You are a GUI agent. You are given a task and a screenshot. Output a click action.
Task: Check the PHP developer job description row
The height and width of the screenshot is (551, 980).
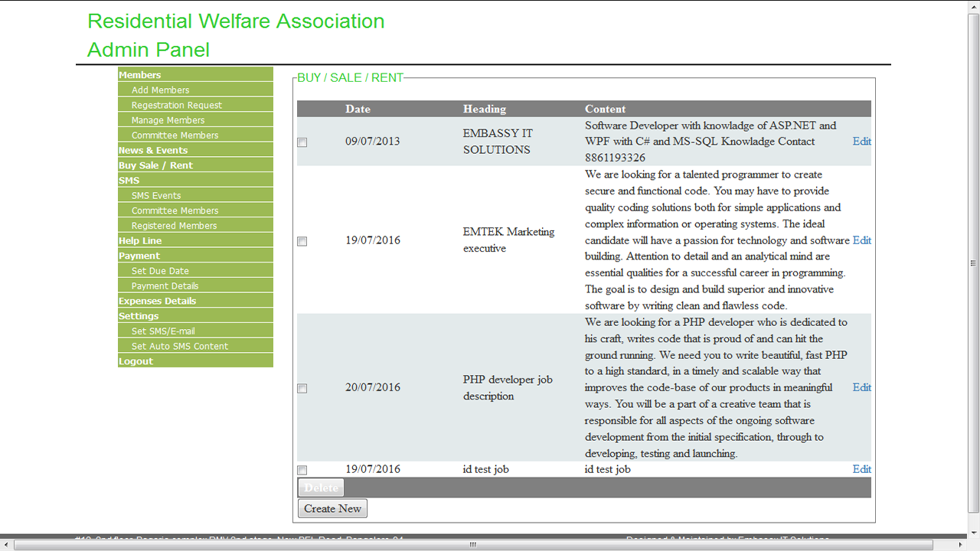[302, 388]
